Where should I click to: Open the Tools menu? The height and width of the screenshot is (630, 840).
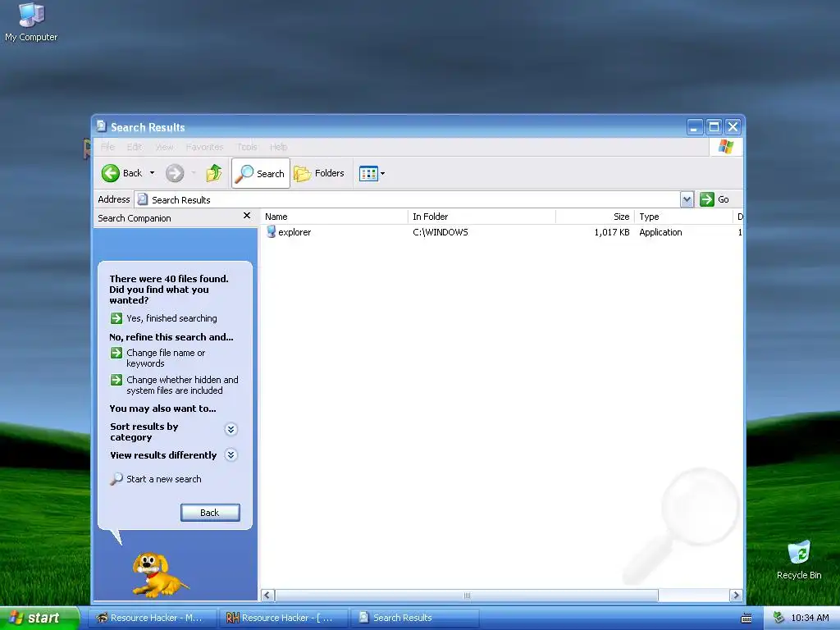pos(247,147)
